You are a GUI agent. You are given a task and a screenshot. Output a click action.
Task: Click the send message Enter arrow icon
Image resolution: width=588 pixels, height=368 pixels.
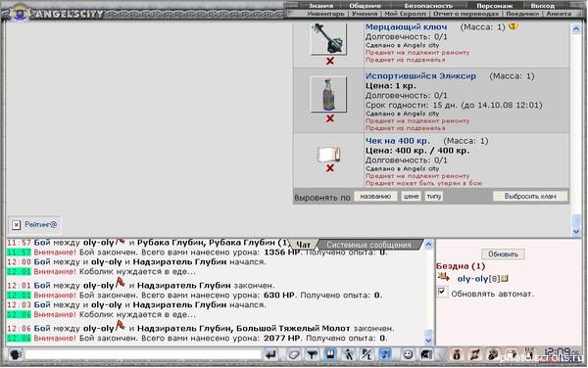pyautogui.click(x=270, y=354)
